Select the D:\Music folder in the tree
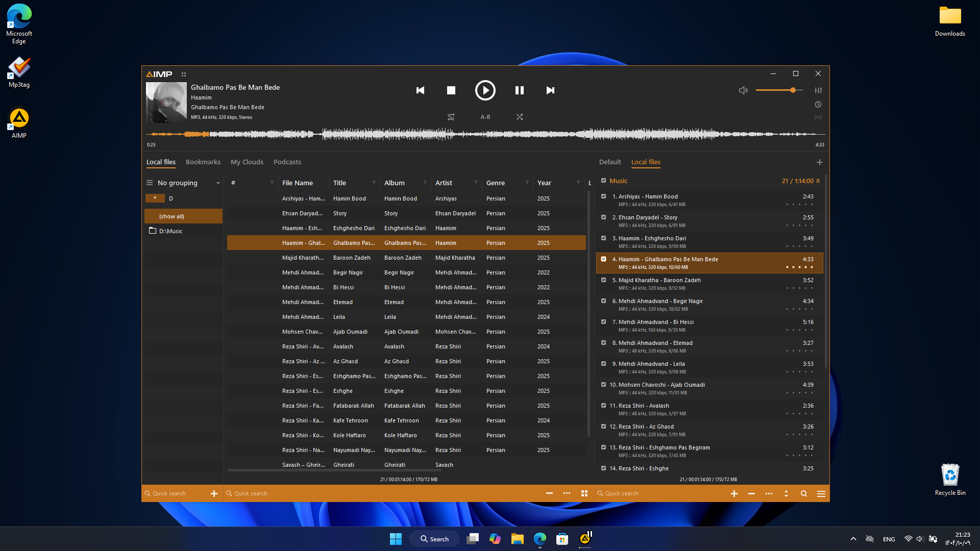Screen dimensions: 980x551 (183, 231)
